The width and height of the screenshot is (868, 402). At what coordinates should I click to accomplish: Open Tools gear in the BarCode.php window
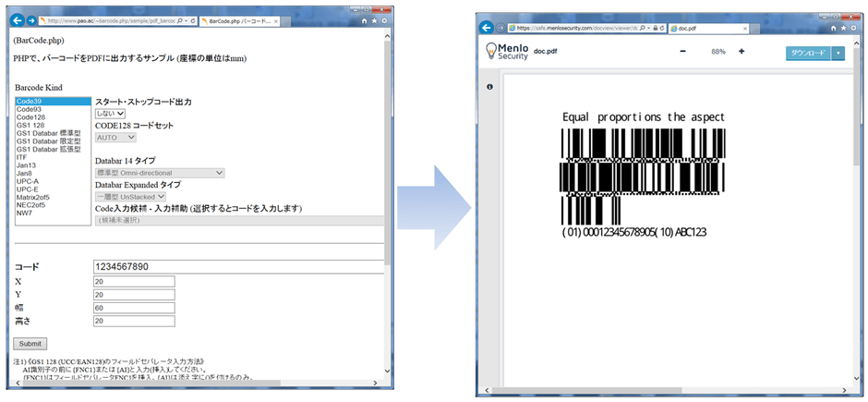click(x=385, y=21)
